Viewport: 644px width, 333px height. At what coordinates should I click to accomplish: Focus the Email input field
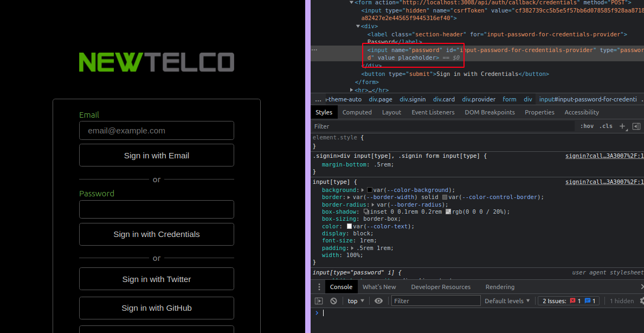pyautogui.click(x=157, y=131)
